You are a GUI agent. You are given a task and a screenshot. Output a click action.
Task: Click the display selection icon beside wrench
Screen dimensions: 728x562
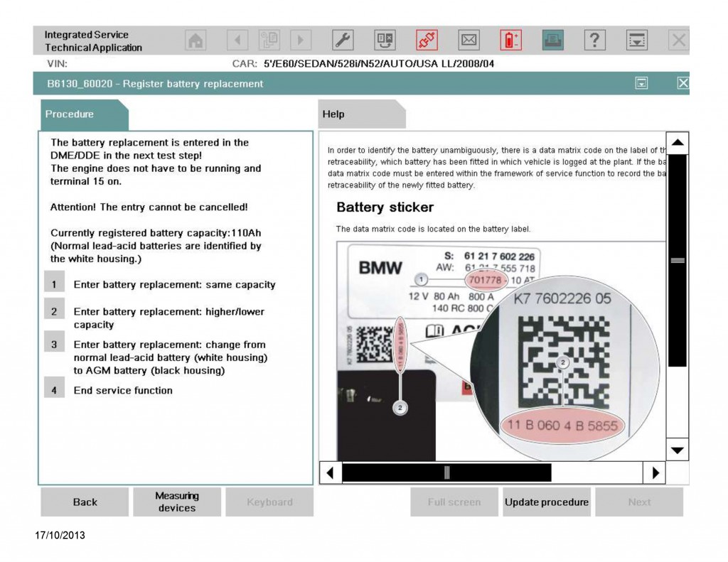click(x=385, y=41)
